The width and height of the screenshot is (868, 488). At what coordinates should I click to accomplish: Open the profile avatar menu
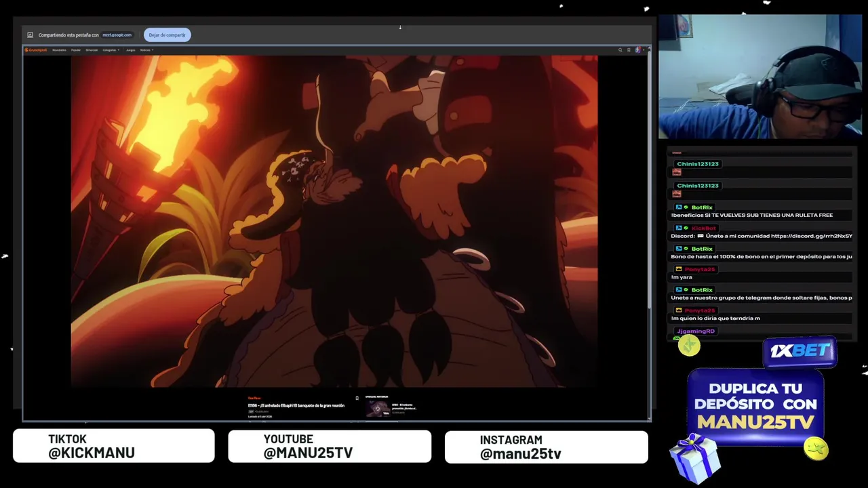click(x=637, y=49)
